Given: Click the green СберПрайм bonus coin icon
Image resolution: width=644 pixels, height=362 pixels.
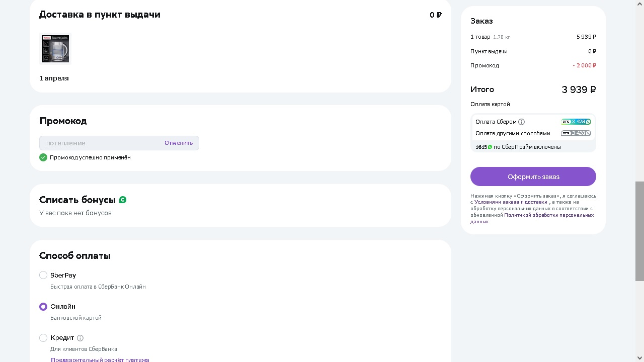Looking at the screenshot, I should (490, 147).
